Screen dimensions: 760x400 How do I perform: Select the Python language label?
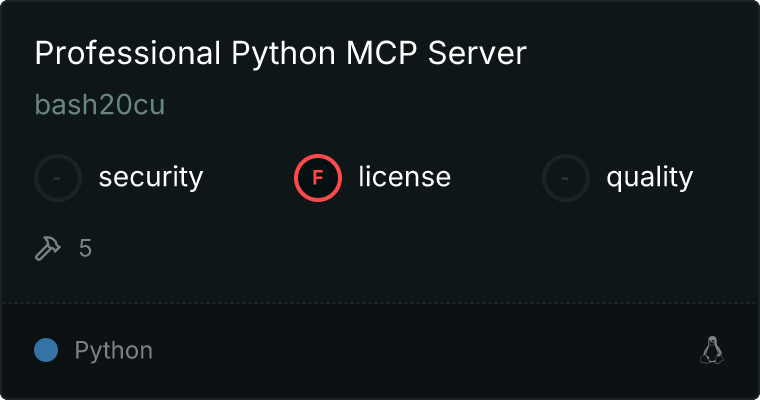(113, 351)
